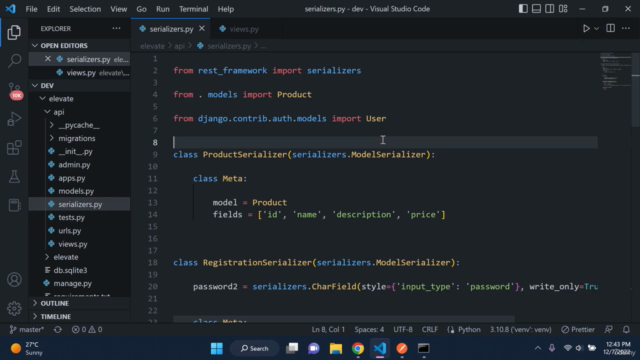Screen dimensions: 640x360
Task: Open run options dropdown arrow beside play
Action: [x=596, y=29]
